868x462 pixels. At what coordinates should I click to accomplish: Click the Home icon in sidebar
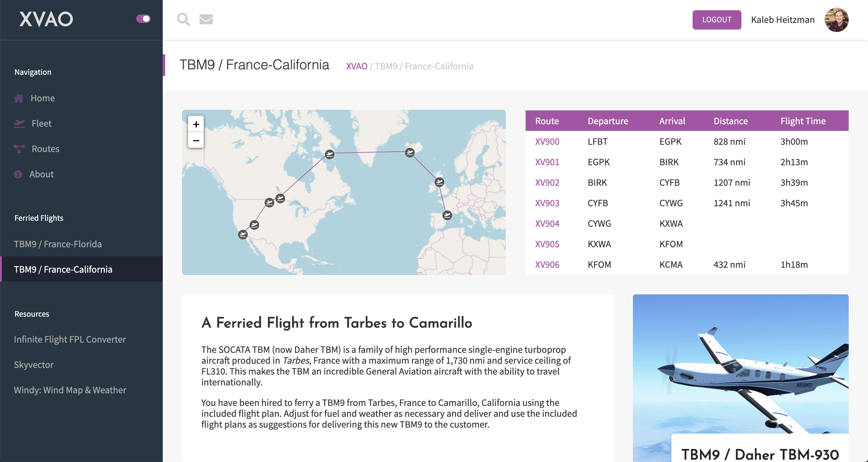point(18,98)
